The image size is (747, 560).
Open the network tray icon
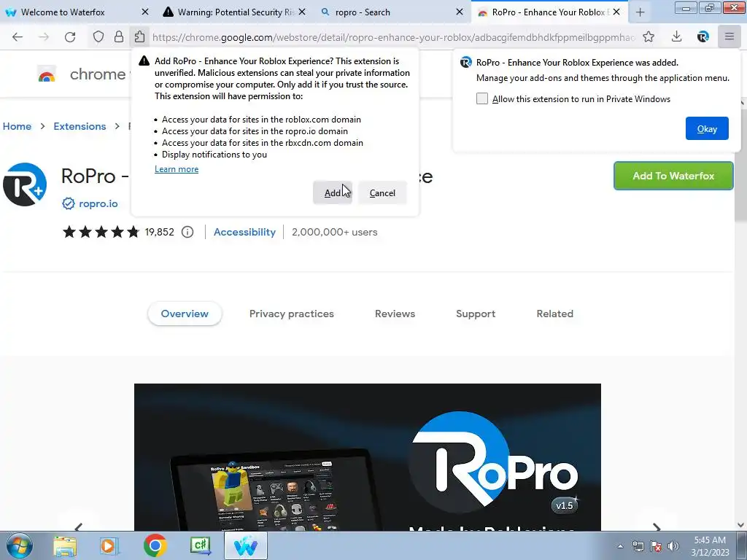(x=638, y=546)
